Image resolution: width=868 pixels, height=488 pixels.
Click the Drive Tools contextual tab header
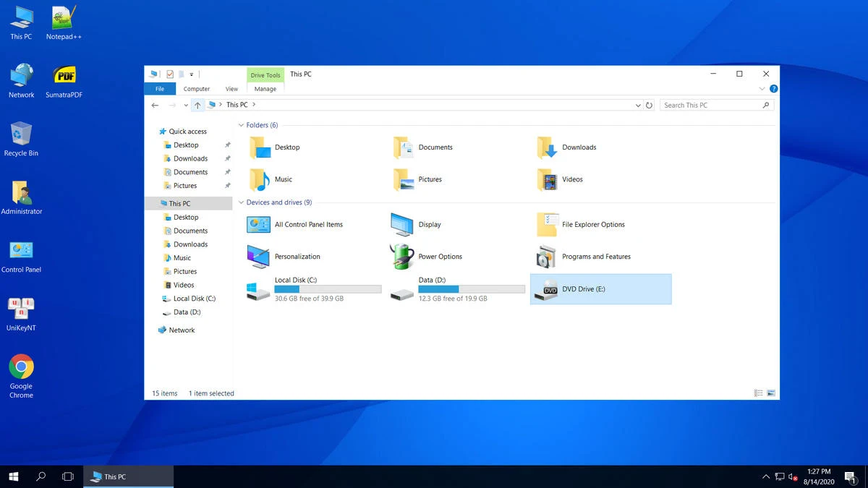coord(265,75)
